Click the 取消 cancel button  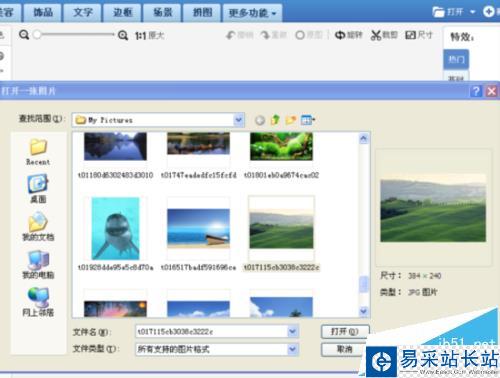coord(344,349)
